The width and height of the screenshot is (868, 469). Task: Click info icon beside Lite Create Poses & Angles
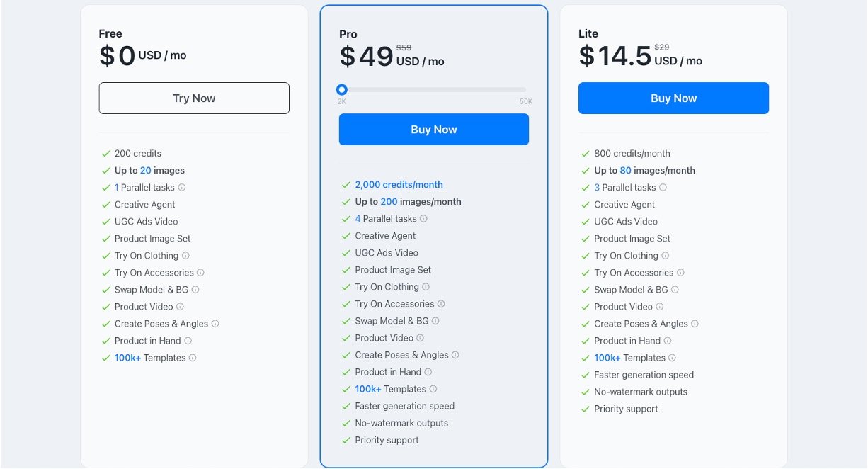click(x=695, y=324)
